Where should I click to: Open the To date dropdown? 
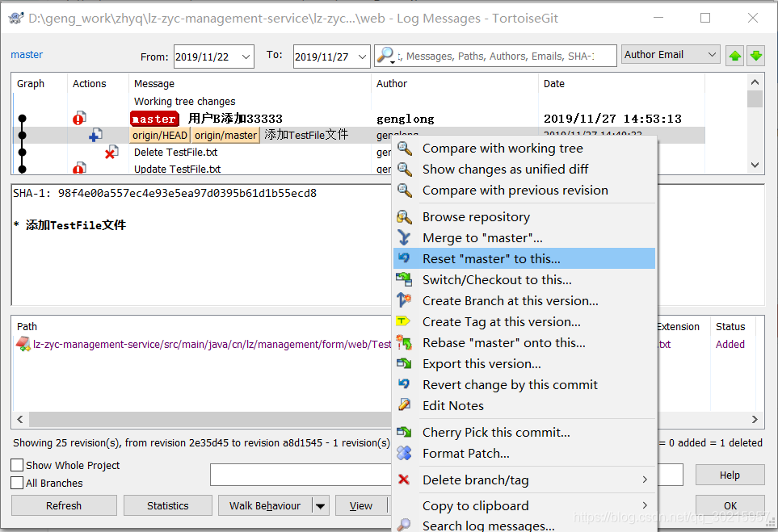(x=362, y=57)
